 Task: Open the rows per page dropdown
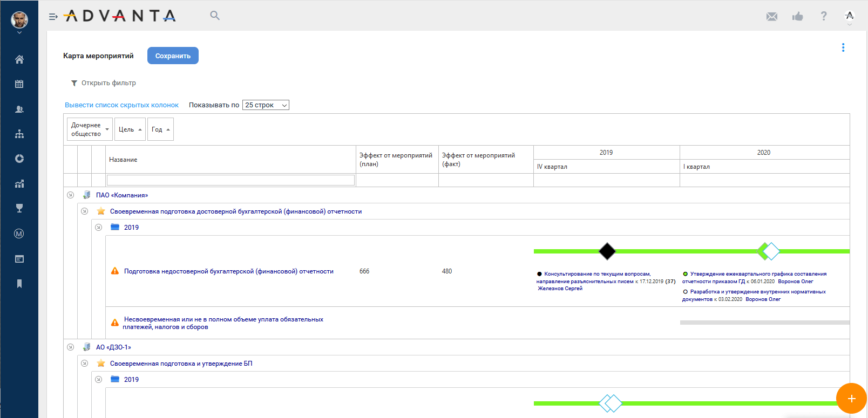point(266,105)
